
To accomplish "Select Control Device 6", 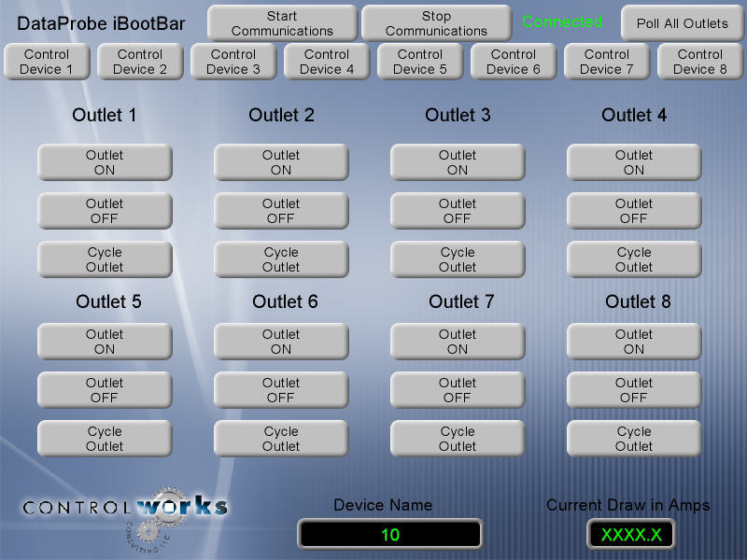I will (x=513, y=62).
